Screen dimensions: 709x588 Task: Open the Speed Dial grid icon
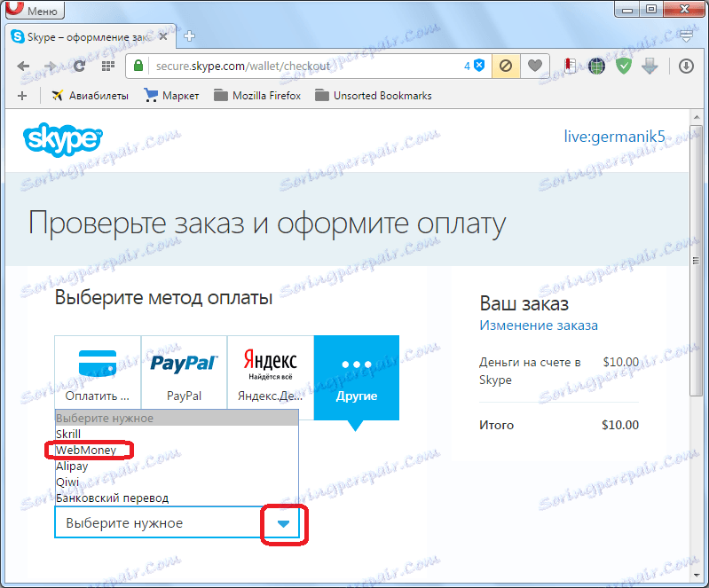click(x=107, y=67)
